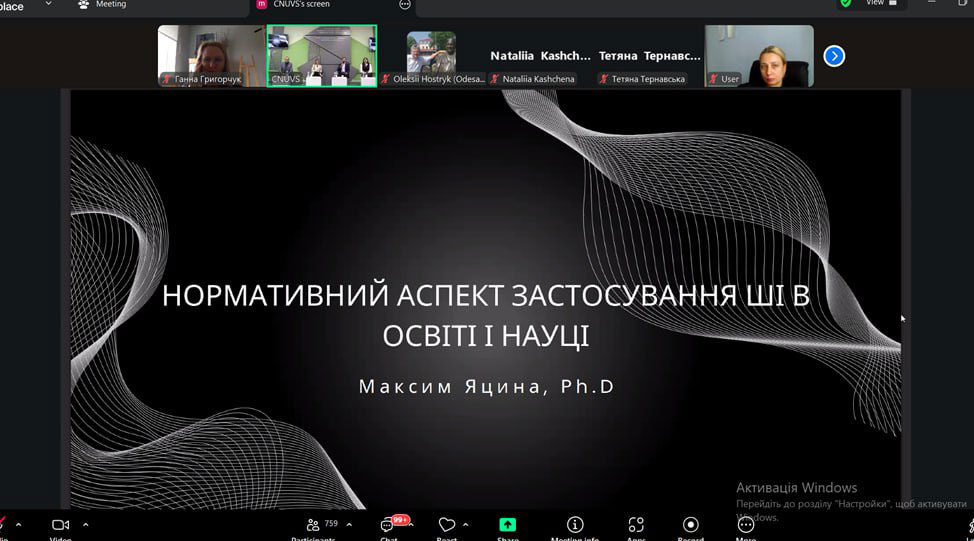
Task: Open the Workplace dropdown chevron
Action: (x=48, y=5)
